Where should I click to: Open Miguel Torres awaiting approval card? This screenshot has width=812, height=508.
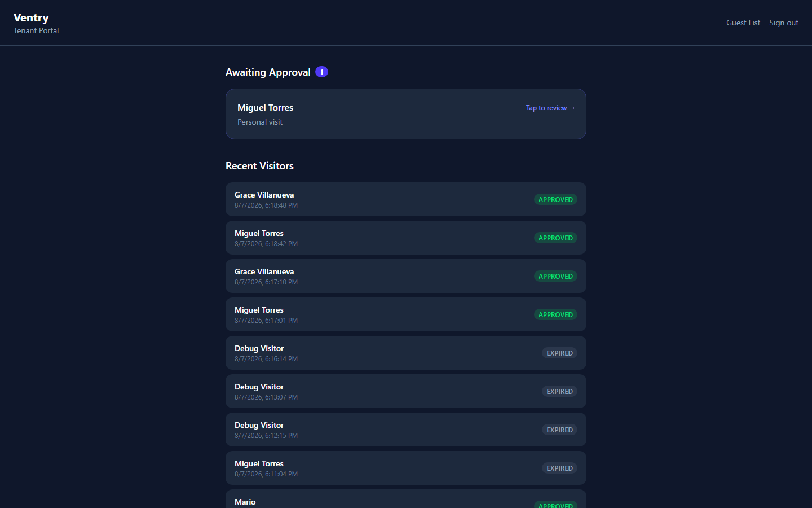406,114
